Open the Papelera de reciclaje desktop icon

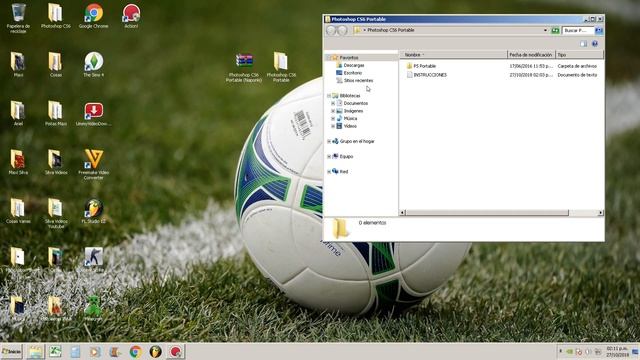pos(18,18)
